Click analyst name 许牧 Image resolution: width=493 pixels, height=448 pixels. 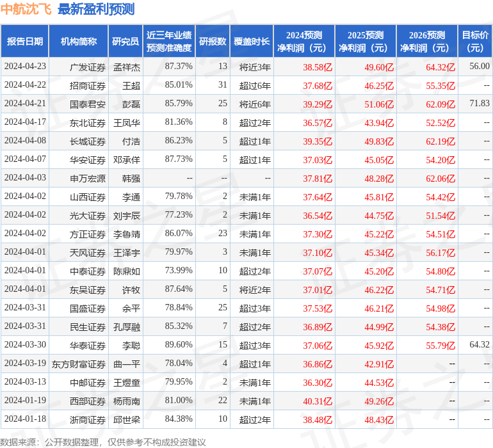tap(131, 290)
